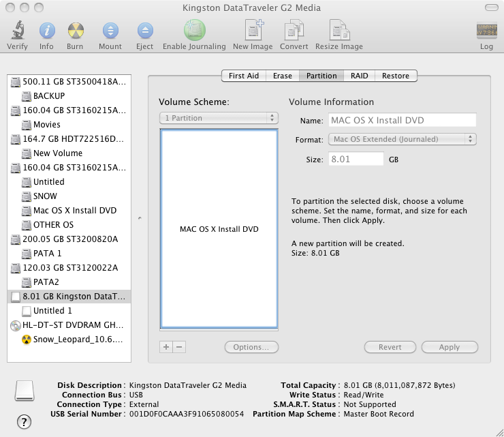The image size is (504, 437).
Task: Click the Master Boot Record scheme value
Action: (379, 414)
